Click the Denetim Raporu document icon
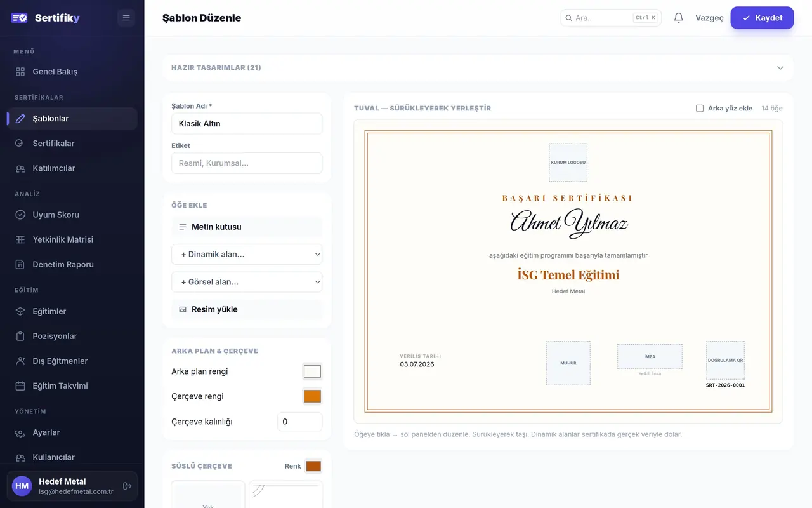This screenshot has height=508, width=812. click(20, 264)
